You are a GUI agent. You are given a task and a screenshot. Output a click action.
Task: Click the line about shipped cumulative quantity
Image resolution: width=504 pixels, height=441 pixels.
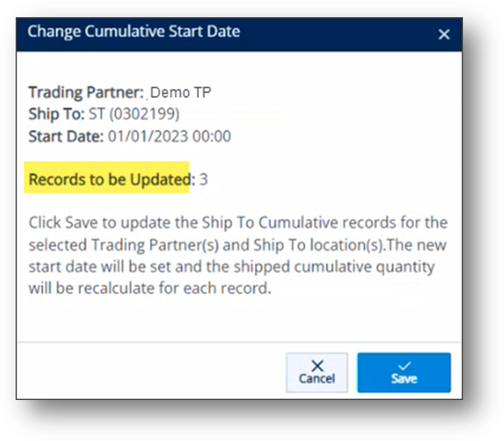232,267
